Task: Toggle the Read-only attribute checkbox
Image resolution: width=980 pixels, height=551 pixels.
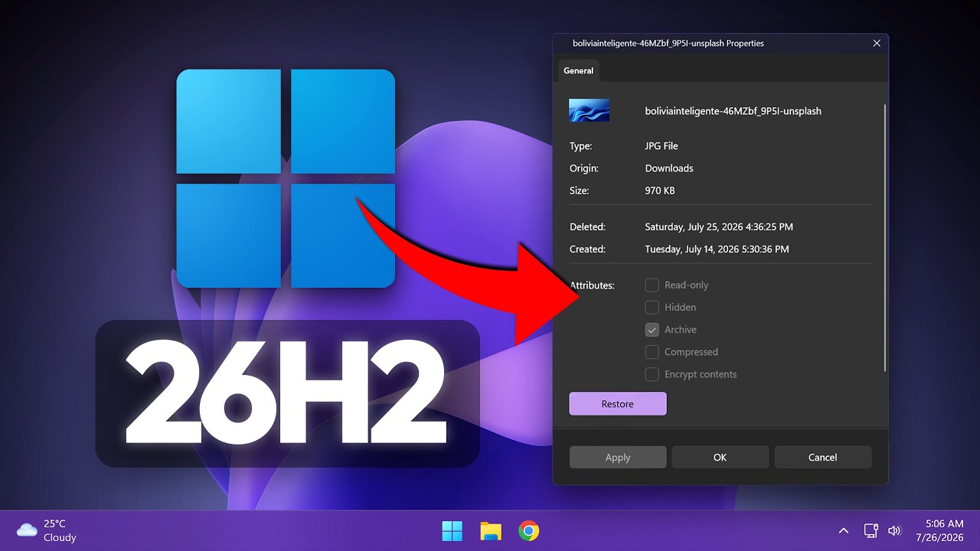Action: [x=652, y=285]
